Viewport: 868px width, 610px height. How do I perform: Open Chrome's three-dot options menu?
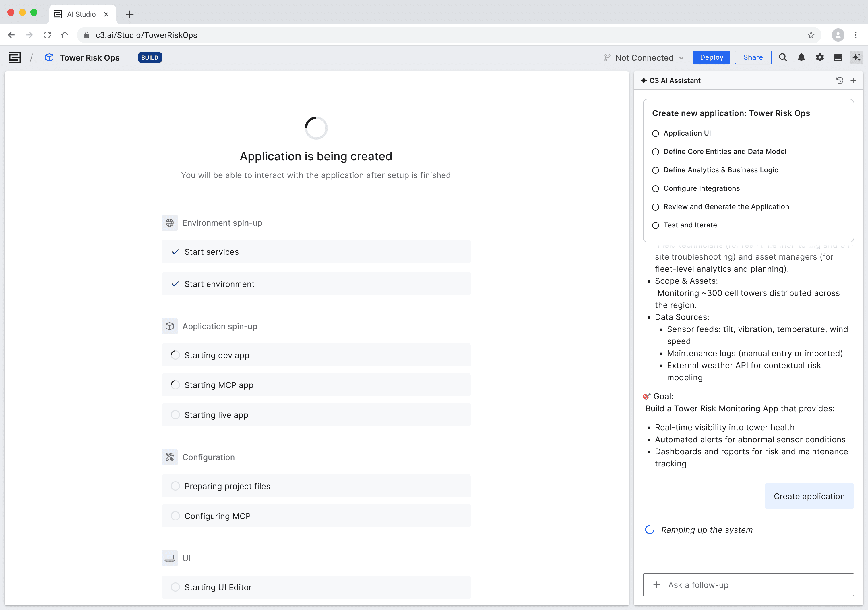tap(855, 35)
